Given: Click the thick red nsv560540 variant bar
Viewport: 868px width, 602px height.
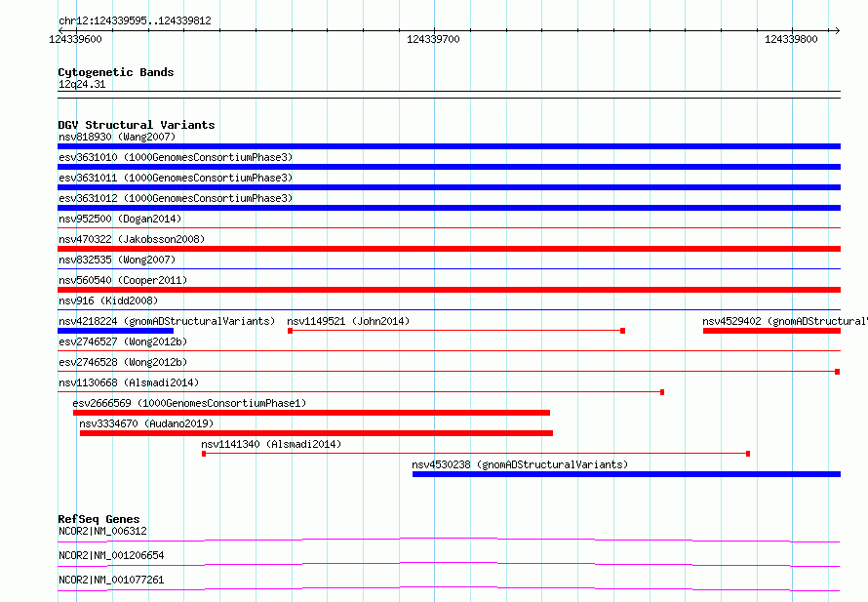Looking at the screenshot, I should pos(449,290).
